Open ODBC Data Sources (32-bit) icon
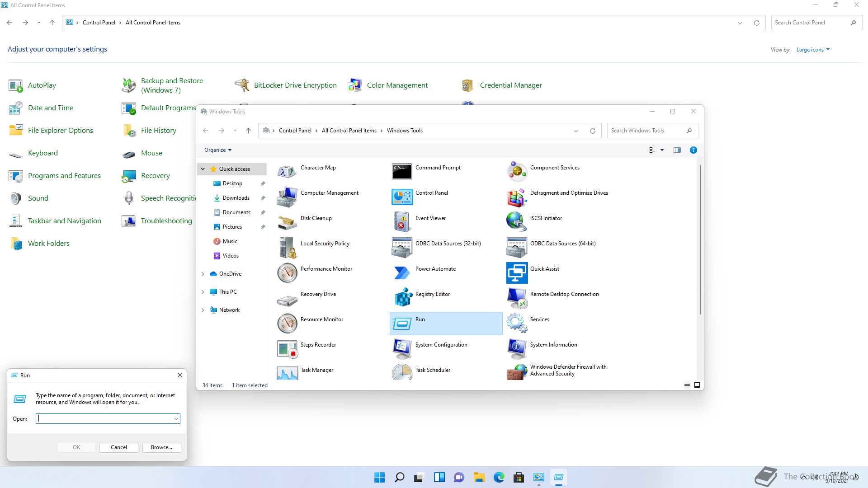Image resolution: width=868 pixels, height=488 pixels. (402, 248)
